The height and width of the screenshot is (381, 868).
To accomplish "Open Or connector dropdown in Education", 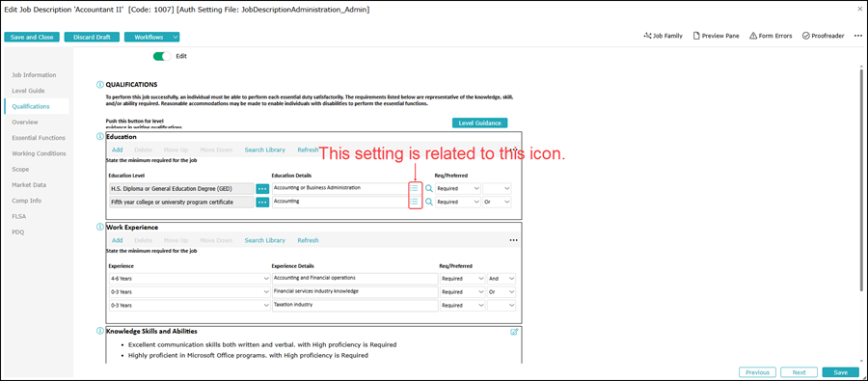I will pyautogui.click(x=497, y=203).
